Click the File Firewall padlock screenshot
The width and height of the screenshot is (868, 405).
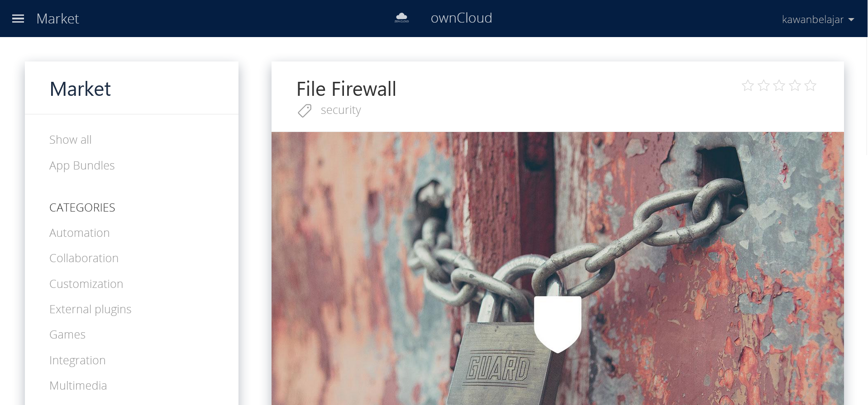(558, 268)
